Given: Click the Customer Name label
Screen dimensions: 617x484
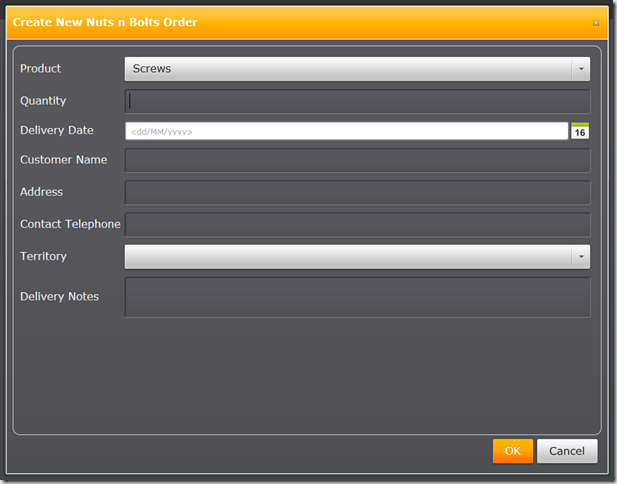Looking at the screenshot, I should (63, 160).
